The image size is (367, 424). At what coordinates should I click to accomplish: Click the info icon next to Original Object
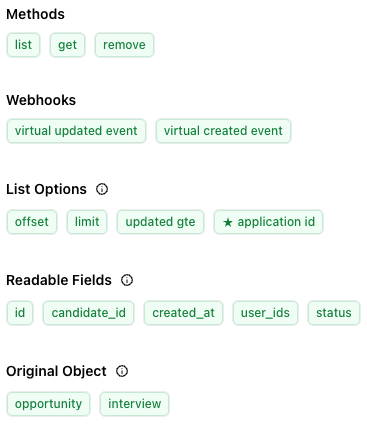122,371
